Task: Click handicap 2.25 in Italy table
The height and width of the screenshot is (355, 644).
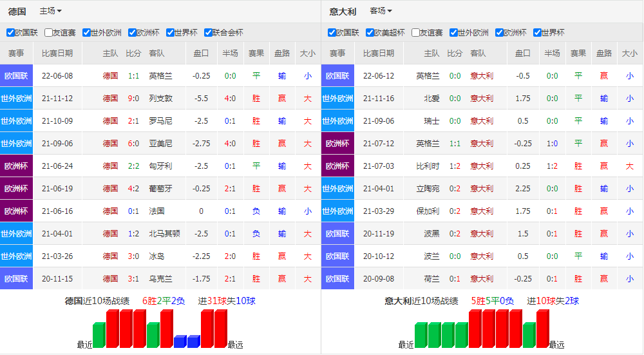Action: [523, 189]
